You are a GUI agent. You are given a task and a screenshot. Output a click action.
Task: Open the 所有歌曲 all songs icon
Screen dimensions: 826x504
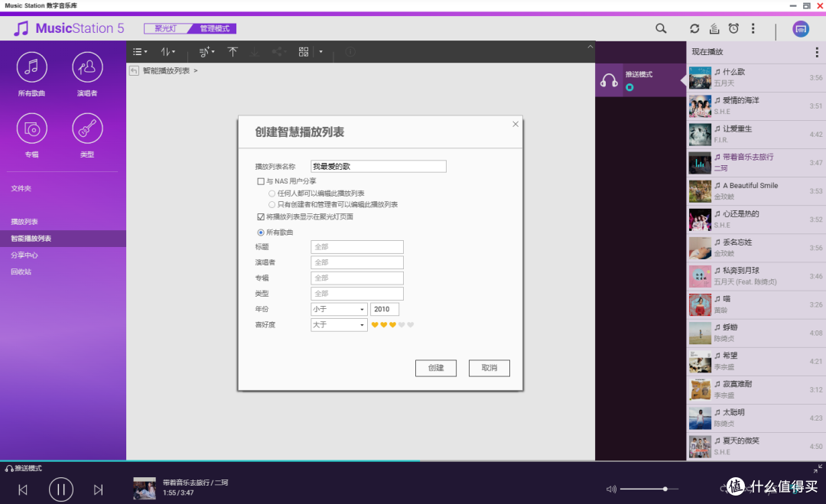tap(31, 67)
